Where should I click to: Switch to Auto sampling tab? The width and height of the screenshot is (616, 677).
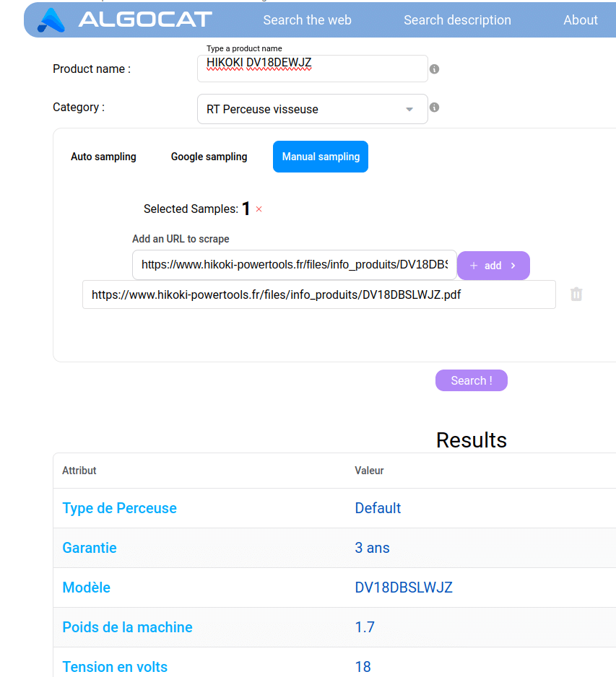103,157
